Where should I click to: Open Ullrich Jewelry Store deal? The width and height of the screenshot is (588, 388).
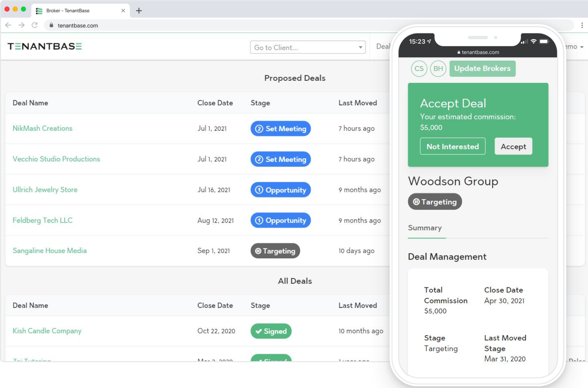click(x=45, y=190)
